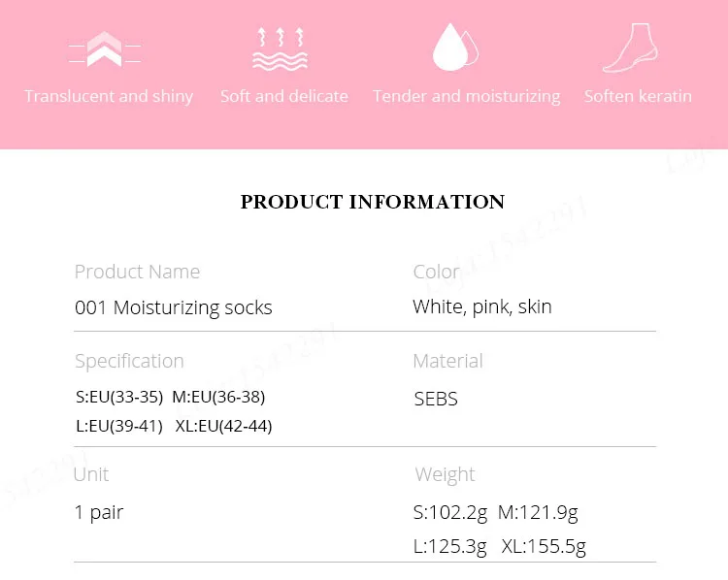Click the Material field label
Screen dimensions: 728x580
pyautogui.click(x=447, y=361)
